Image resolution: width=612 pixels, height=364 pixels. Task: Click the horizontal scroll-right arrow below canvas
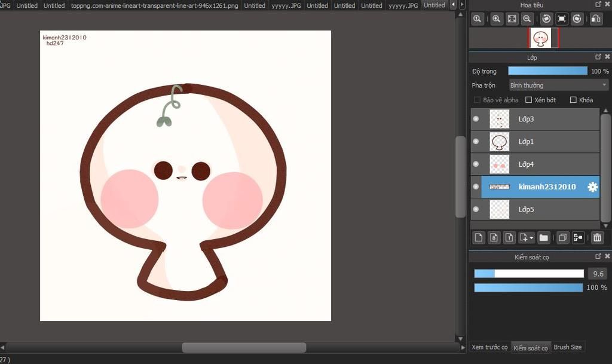pos(463,347)
